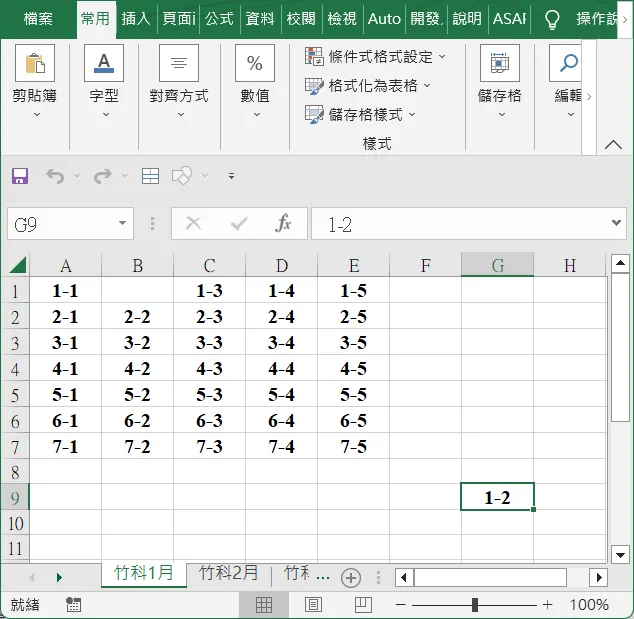
Task: Switch to Page Layout view
Action: coord(313,604)
